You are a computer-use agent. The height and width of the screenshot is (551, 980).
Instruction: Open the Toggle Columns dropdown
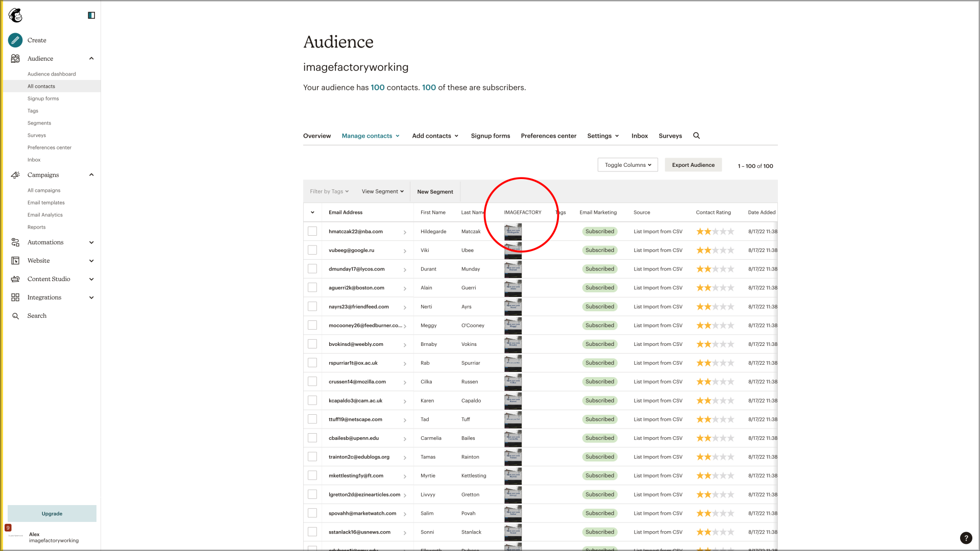coord(627,165)
